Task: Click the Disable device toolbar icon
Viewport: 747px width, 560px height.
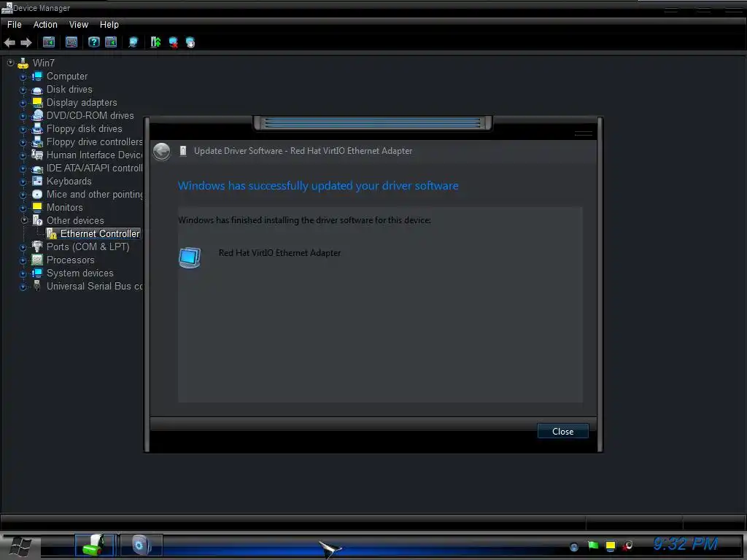Action: click(x=190, y=42)
